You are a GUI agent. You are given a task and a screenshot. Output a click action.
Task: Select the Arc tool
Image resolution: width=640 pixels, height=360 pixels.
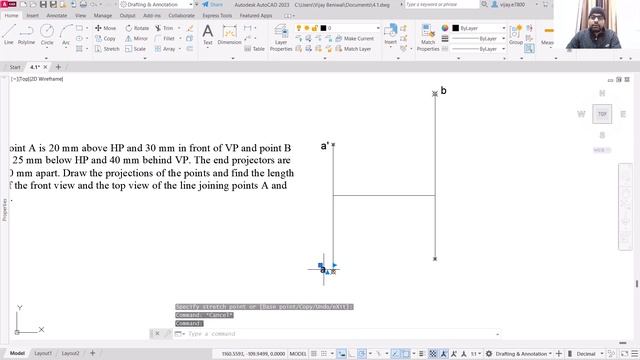[x=66, y=34]
